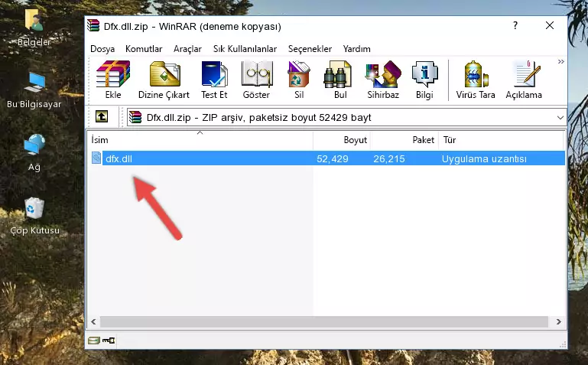Open the Bul find tool

(x=339, y=80)
